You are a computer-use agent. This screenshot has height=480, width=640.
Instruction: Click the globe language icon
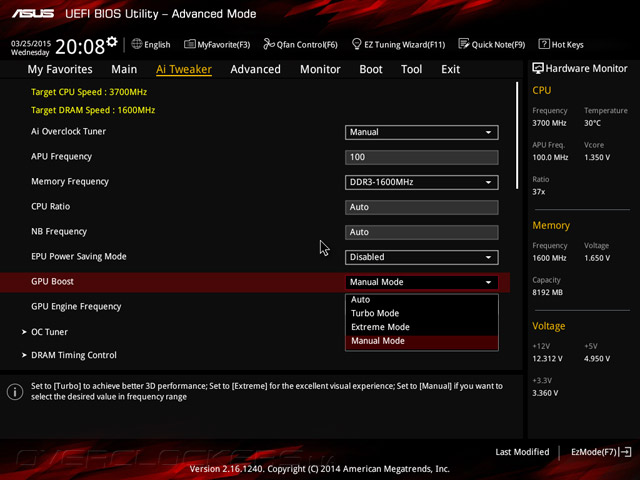pos(136,44)
